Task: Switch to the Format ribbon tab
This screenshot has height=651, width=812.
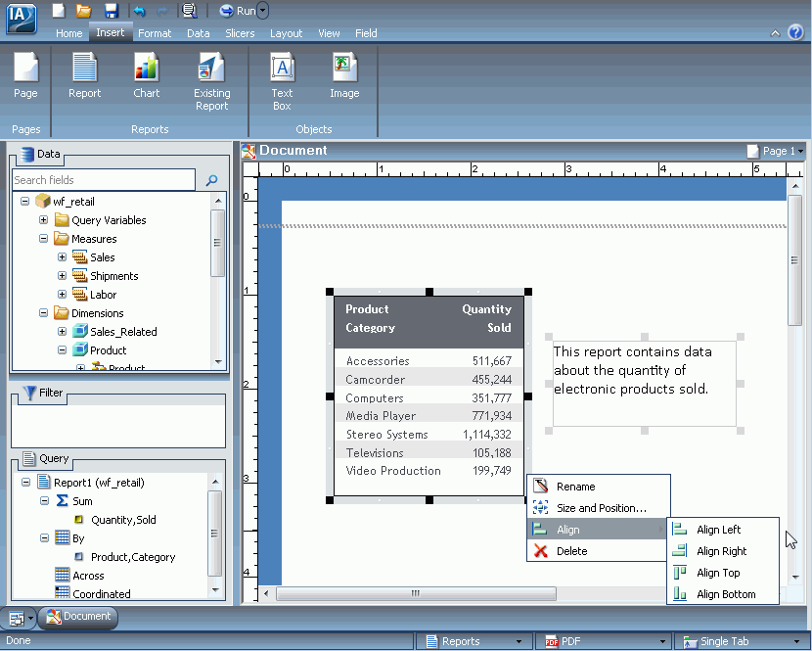Action: pos(155,33)
